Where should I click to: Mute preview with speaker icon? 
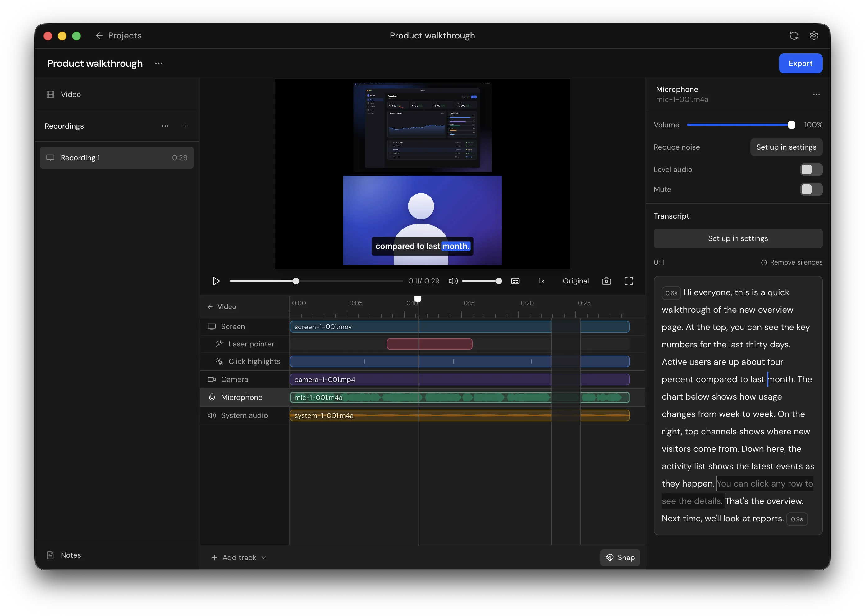click(x=453, y=281)
